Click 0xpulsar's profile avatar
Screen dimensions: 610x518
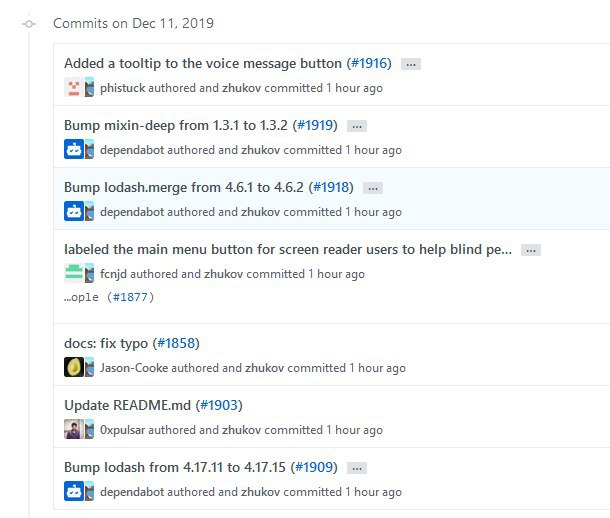pyautogui.click(x=72, y=430)
